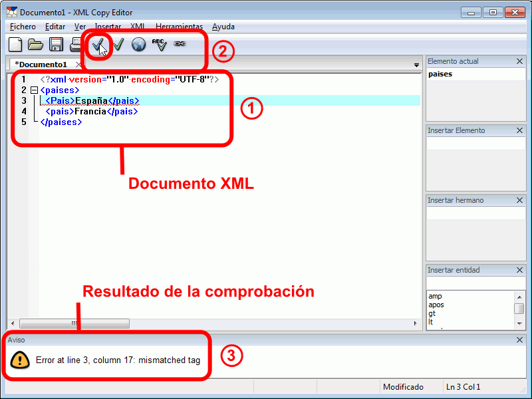Open the Herramientas menu
Image resolution: width=532 pixels, height=399 pixels.
point(179,27)
